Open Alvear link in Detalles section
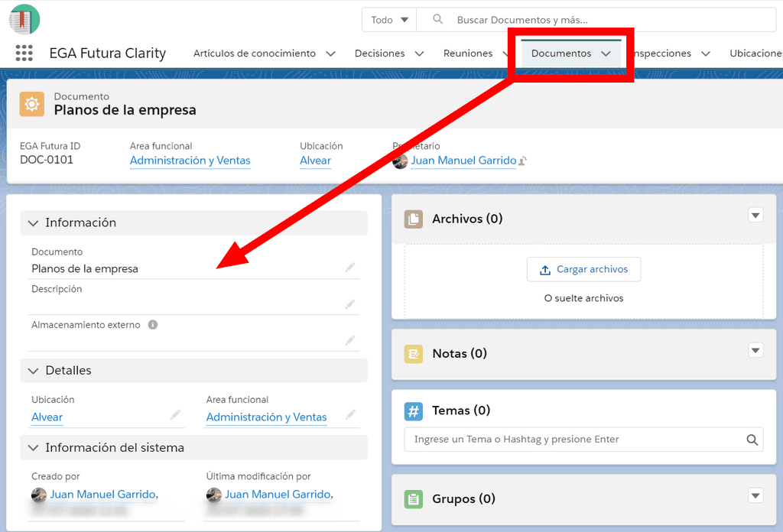This screenshot has width=783, height=532. point(47,417)
